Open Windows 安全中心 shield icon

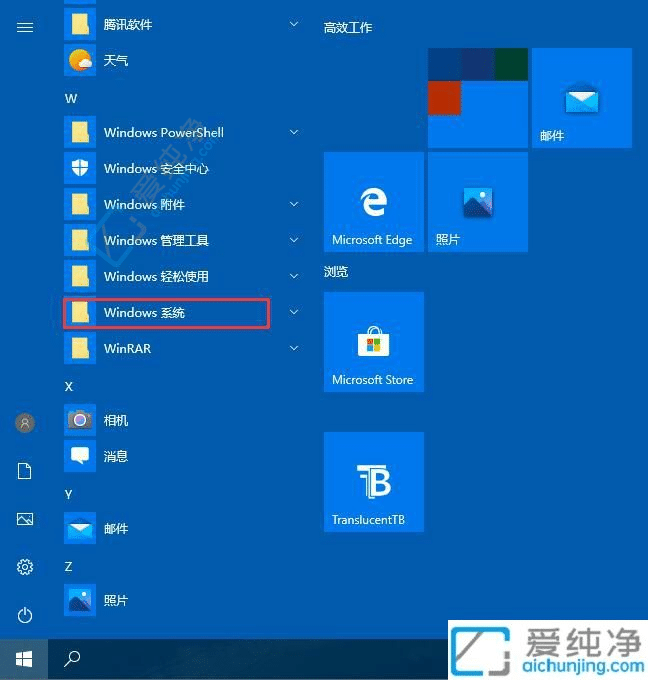pos(80,168)
